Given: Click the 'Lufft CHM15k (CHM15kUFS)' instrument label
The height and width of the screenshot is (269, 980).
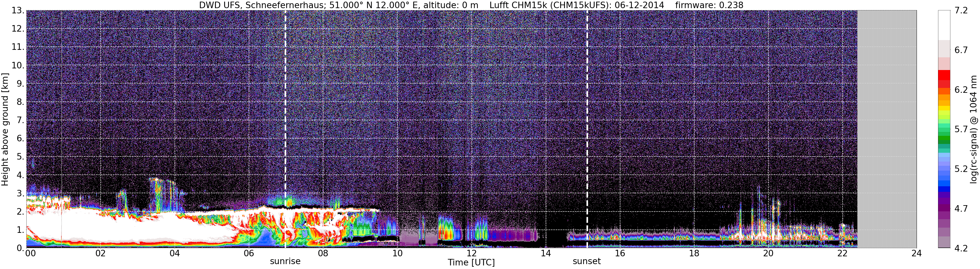Looking at the screenshot, I should (547, 5).
